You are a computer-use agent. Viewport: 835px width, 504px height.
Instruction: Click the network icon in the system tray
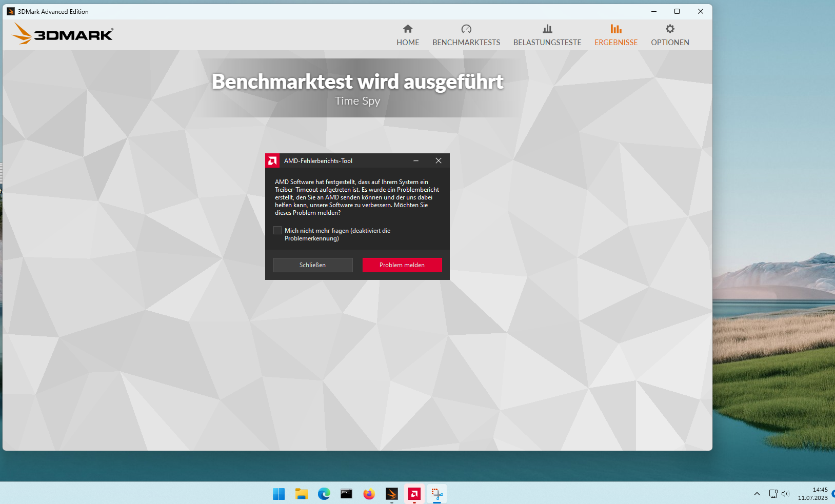click(773, 494)
